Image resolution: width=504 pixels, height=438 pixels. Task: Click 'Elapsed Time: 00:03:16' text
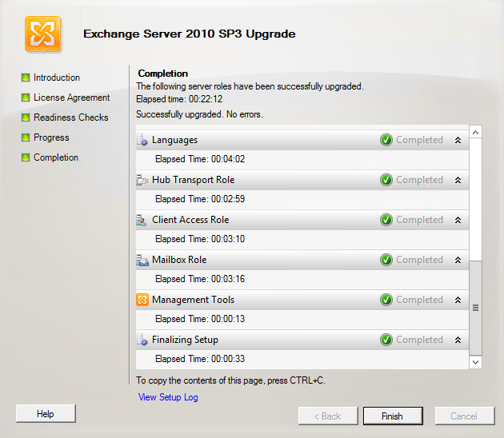pos(200,279)
